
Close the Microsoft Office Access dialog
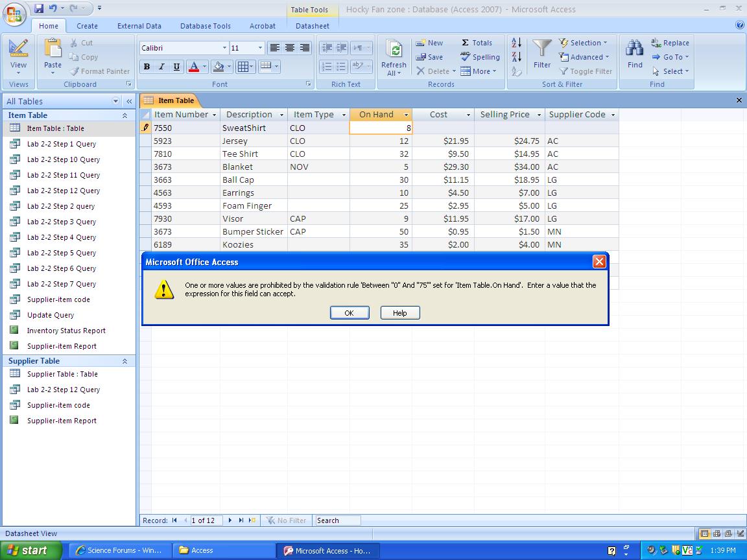599,261
